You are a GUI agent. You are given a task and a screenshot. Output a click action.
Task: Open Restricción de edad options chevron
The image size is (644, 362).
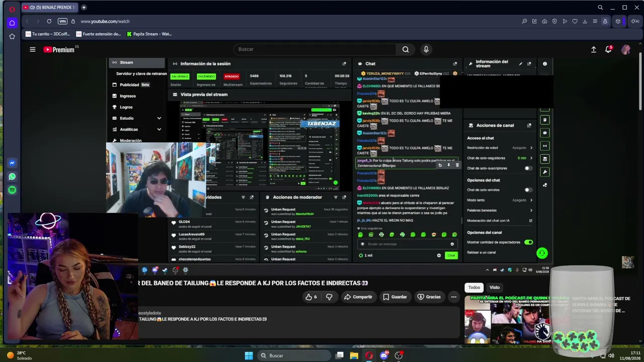pyautogui.click(x=531, y=148)
